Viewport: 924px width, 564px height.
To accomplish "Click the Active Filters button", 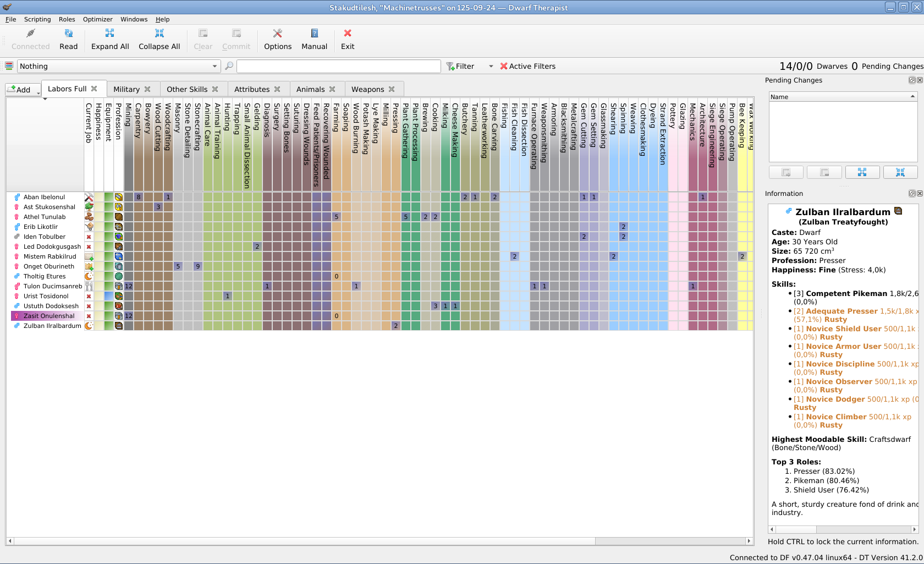I will [x=527, y=67].
